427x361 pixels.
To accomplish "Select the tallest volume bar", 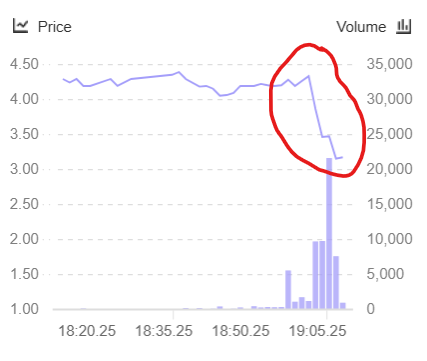I will 329,233.
